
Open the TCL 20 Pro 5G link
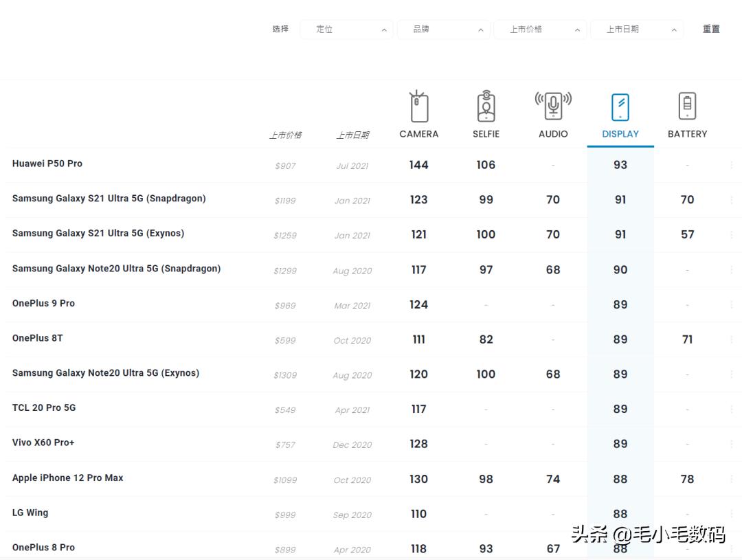click(x=44, y=407)
